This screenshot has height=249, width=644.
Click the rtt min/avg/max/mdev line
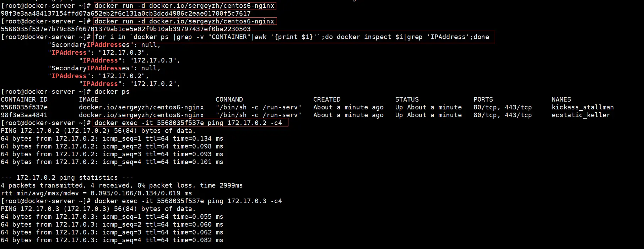point(96,193)
